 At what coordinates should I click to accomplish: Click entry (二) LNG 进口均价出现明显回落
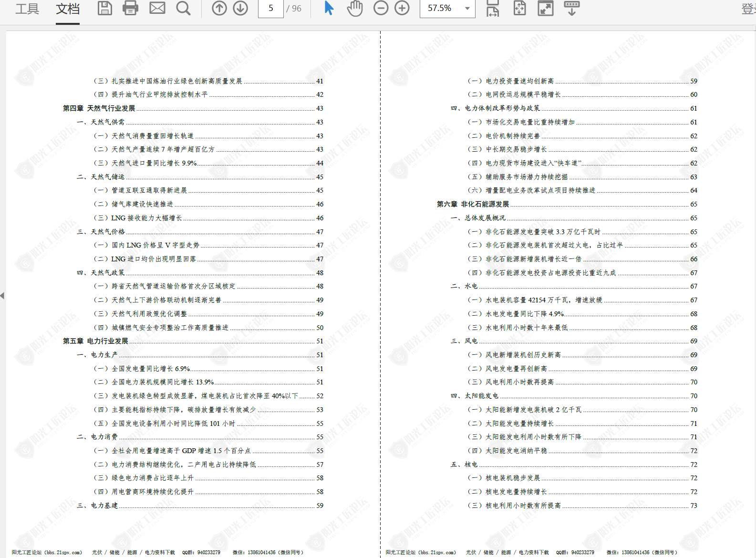tap(208, 259)
